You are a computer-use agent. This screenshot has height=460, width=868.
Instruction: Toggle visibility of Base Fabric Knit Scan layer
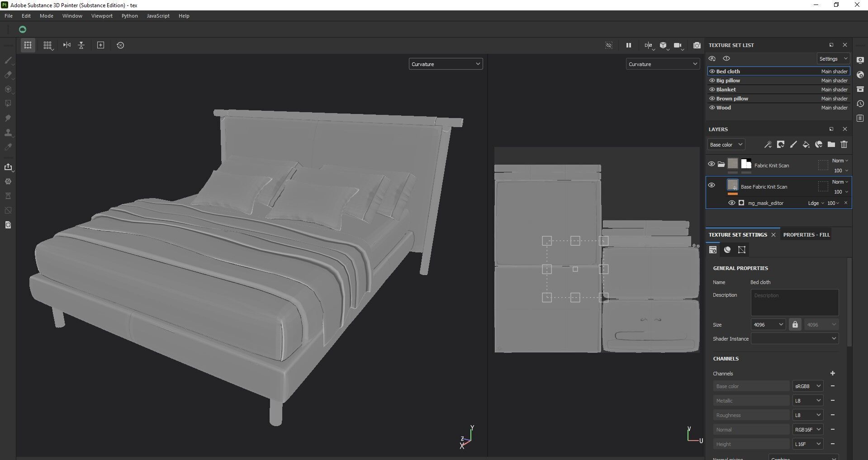click(x=711, y=185)
